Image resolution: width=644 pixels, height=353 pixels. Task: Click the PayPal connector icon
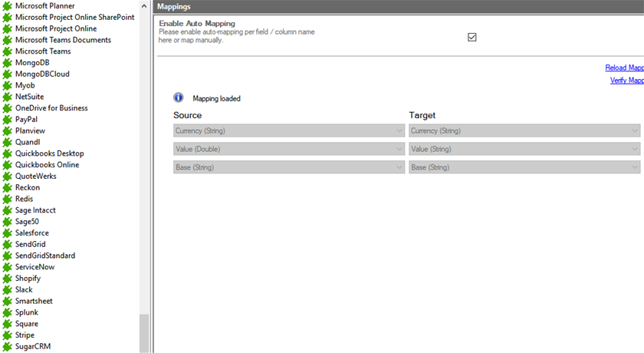tap(8, 120)
